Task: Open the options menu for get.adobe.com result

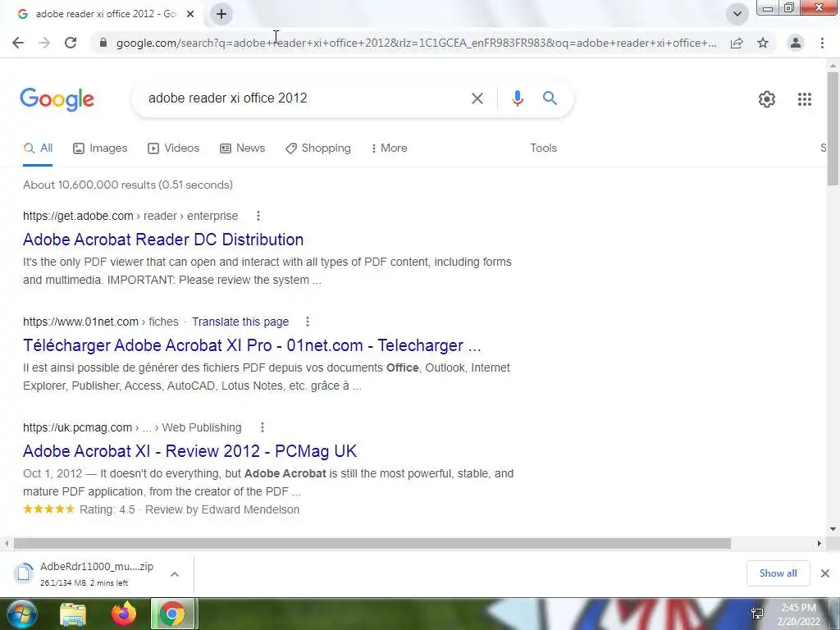Action: 258,216
